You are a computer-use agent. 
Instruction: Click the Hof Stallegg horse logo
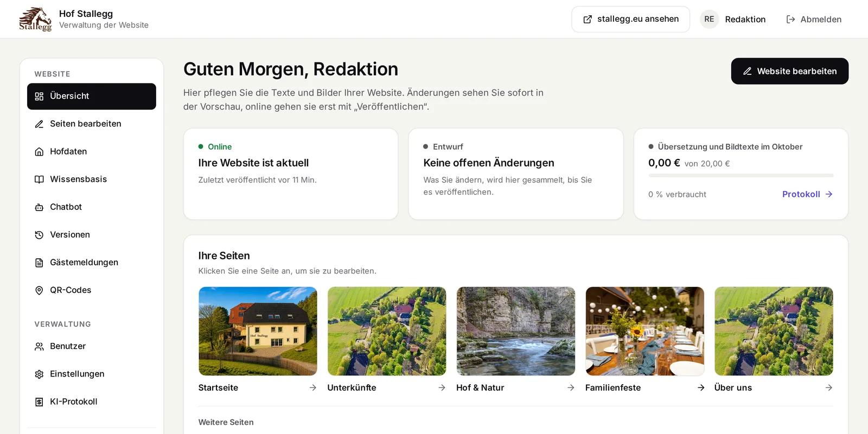pyautogui.click(x=35, y=19)
